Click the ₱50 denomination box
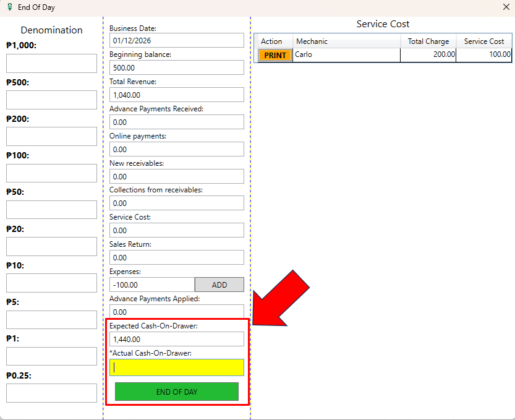Viewport: 515px width, 420px height. (51, 210)
